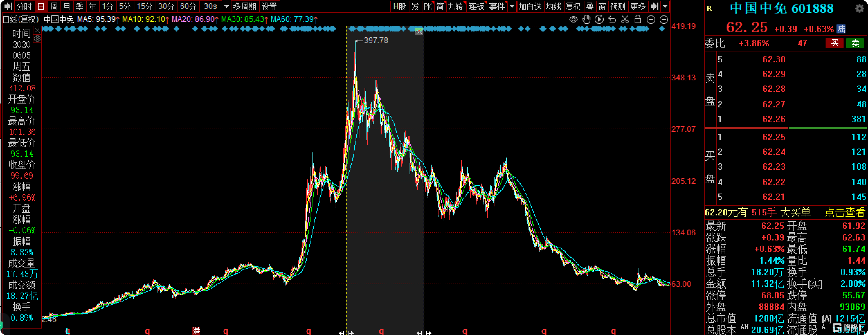Viewport: 868px width, 335px height.
Task: Select the 年 yearly period tab
Action: (92, 6)
